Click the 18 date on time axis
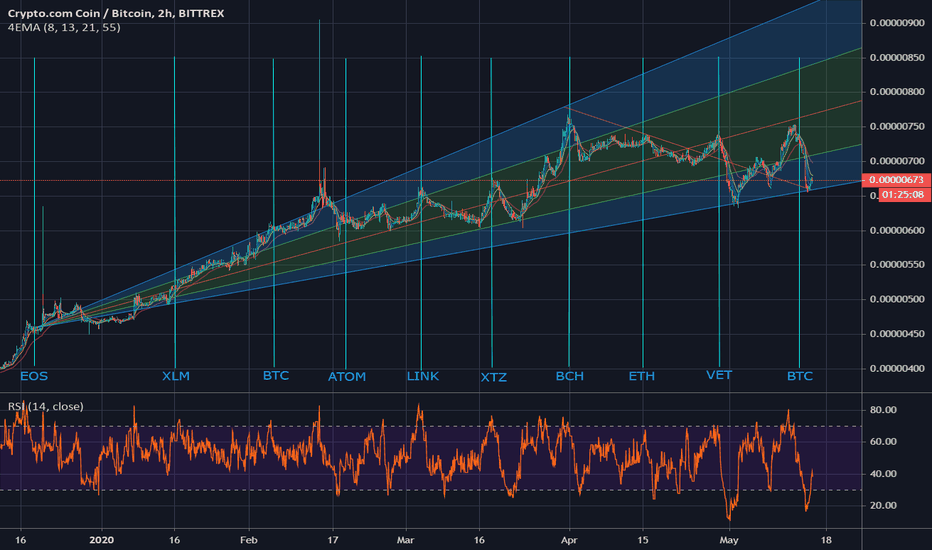The image size is (932, 550). (x=826, y=540)
